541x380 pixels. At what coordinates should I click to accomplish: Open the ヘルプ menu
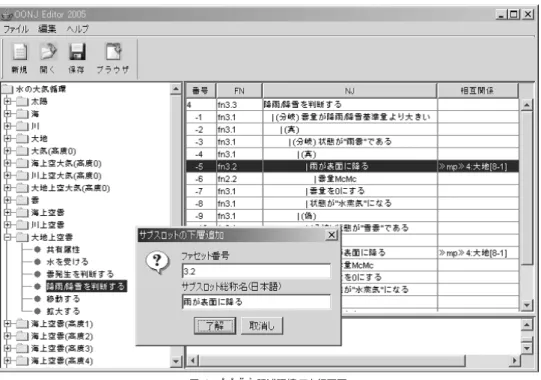(77, 29)
